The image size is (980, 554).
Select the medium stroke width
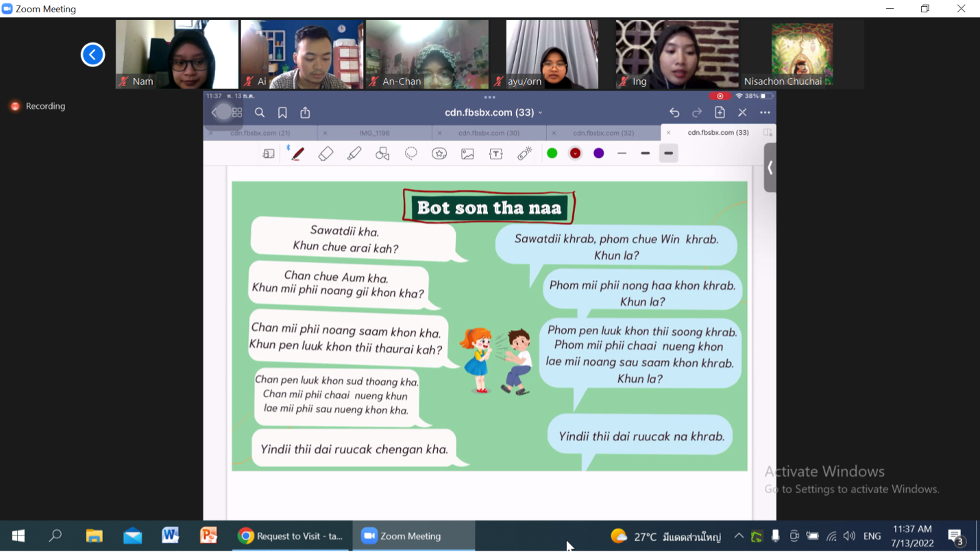coord(645,153)
